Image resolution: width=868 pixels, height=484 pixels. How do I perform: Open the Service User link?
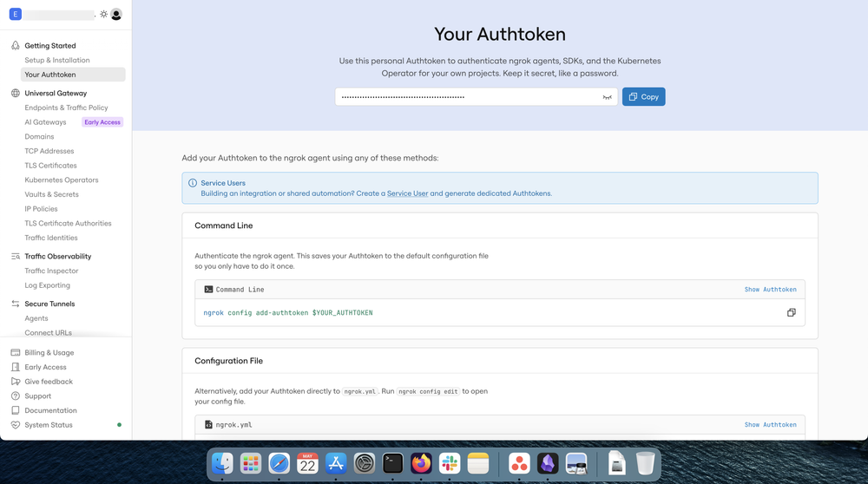coord(407,193)
